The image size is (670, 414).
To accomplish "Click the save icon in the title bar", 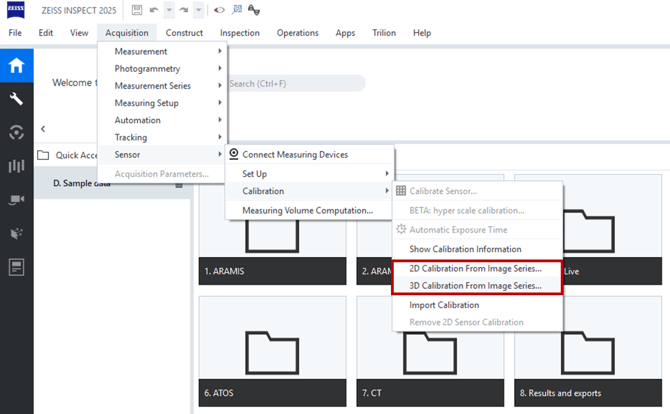I will coord(136,10).
